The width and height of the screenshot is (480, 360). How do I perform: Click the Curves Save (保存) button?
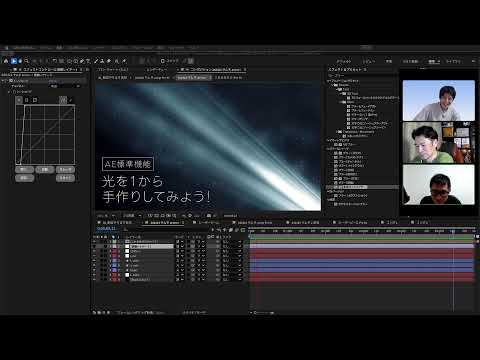pyautogui.click(x=24, y=178)
